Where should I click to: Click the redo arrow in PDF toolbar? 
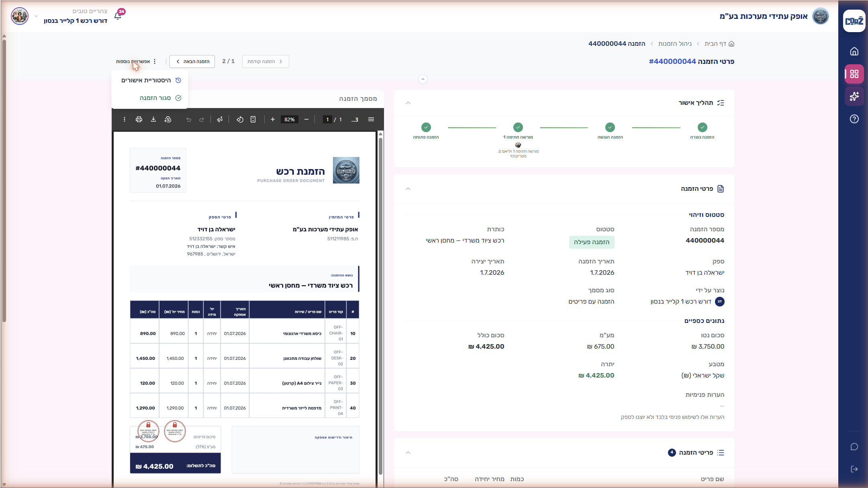[x=202, y=119]
